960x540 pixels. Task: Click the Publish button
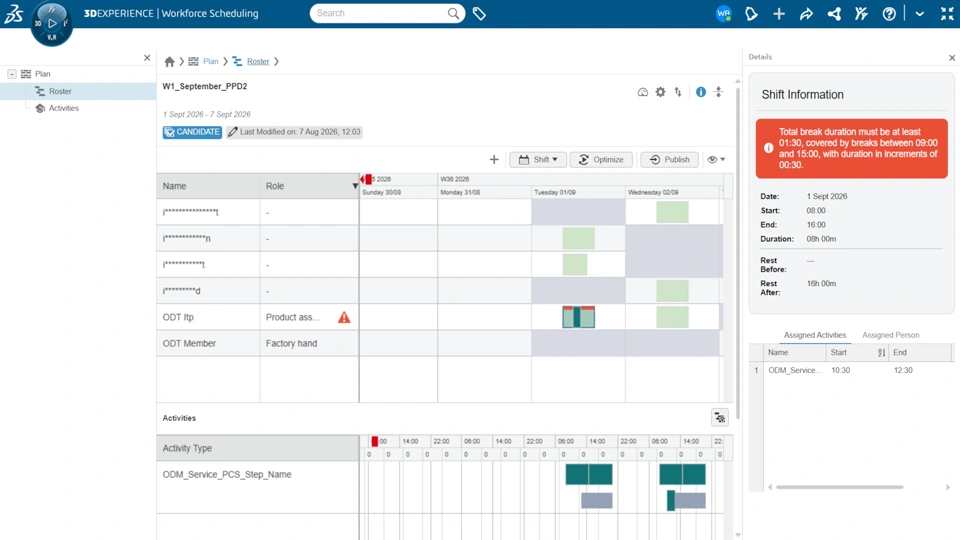670,160
